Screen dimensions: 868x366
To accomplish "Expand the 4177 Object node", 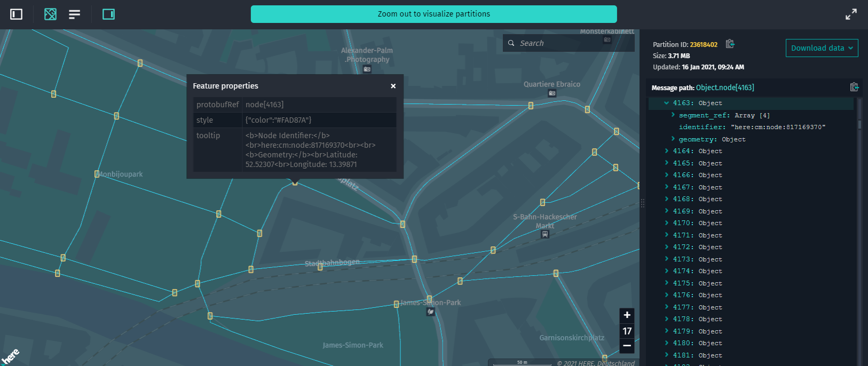I will click(666, 307).
